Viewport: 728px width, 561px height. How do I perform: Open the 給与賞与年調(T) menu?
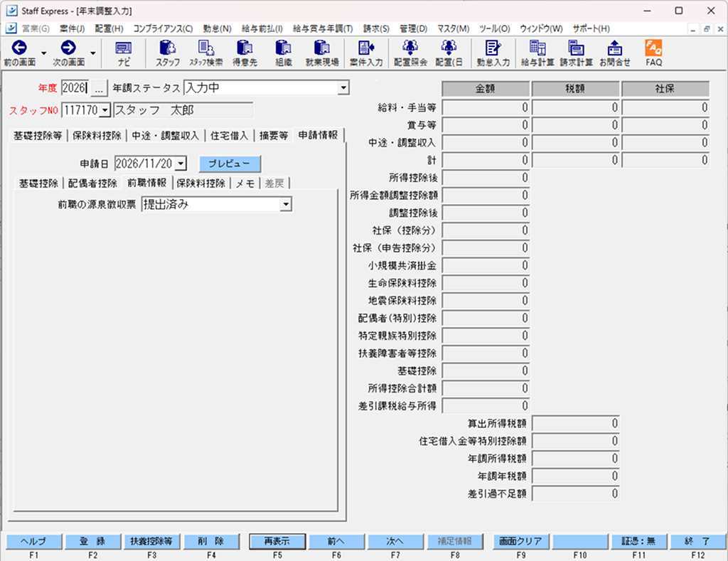point(323,28)
